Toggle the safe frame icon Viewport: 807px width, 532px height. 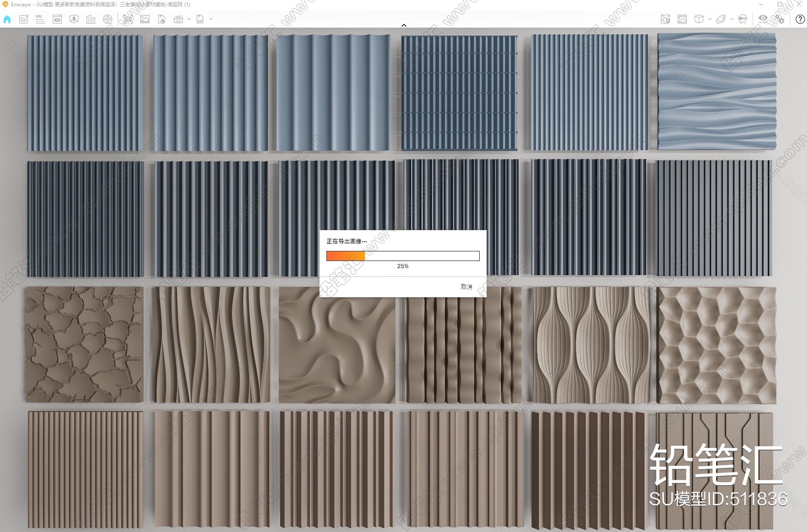click(x=682, y=19)
